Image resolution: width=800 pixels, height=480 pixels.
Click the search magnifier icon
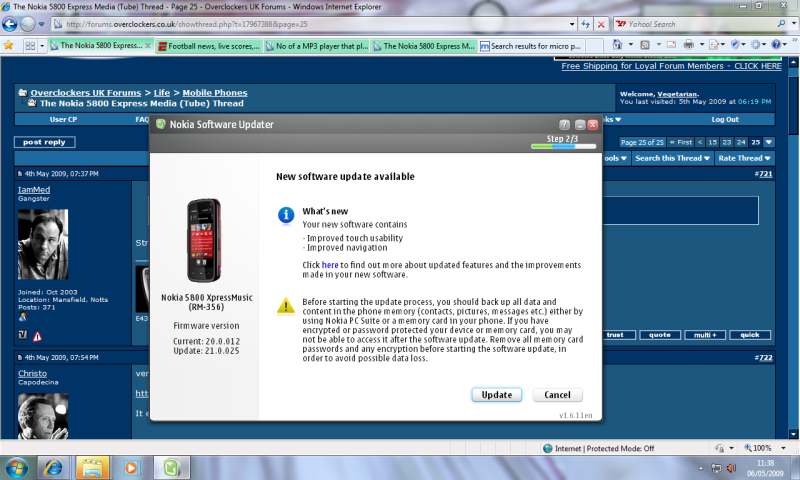[x=781, y=23]
